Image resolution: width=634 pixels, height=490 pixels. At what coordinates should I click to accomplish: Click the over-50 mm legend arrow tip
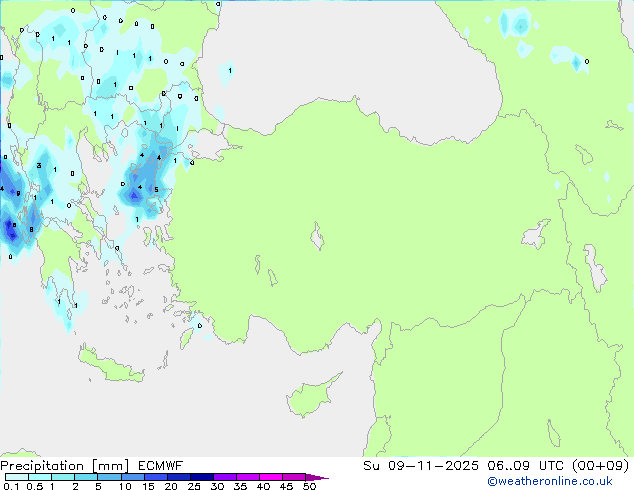coord(317,477)
